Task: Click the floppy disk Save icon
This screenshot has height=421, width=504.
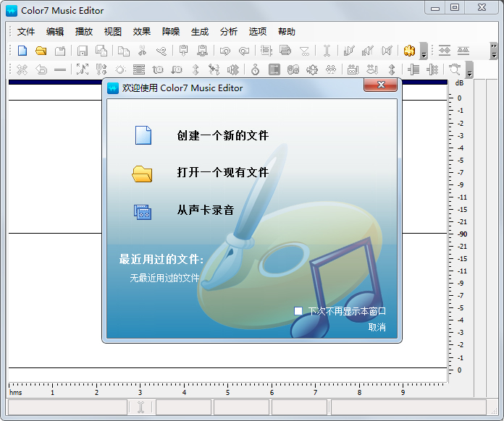Action: [x=83, y=51]
